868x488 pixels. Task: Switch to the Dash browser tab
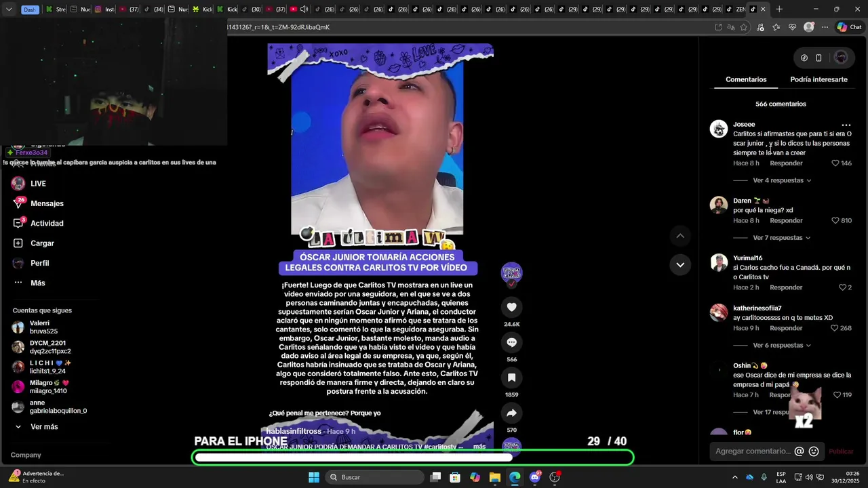(x=29, y=9)
